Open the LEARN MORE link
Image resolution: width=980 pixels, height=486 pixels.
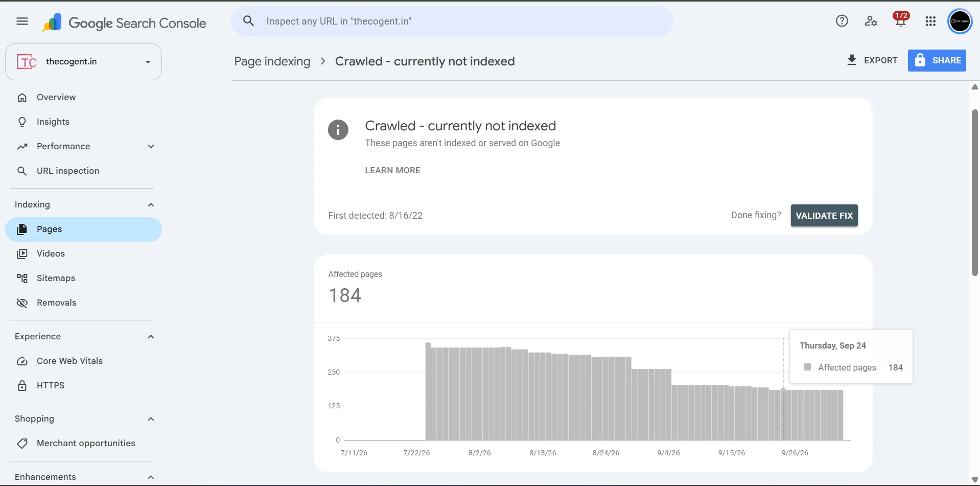(x=392, y=170)
